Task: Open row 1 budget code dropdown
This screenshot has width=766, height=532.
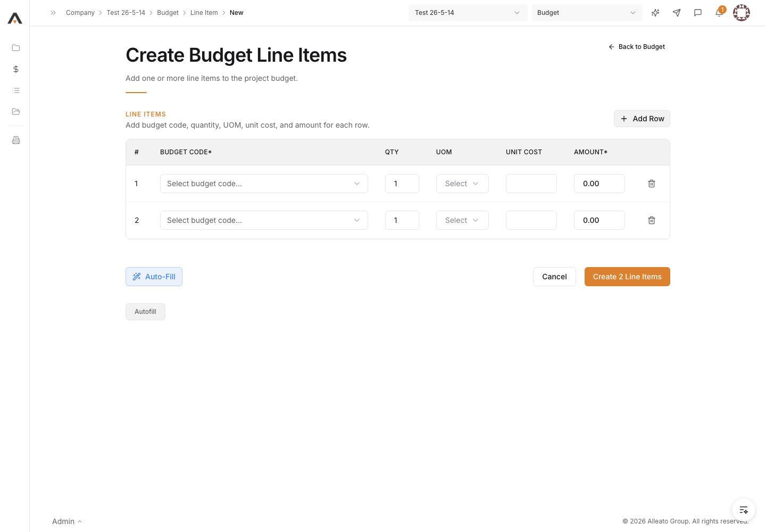Action: tap(264, 184)
